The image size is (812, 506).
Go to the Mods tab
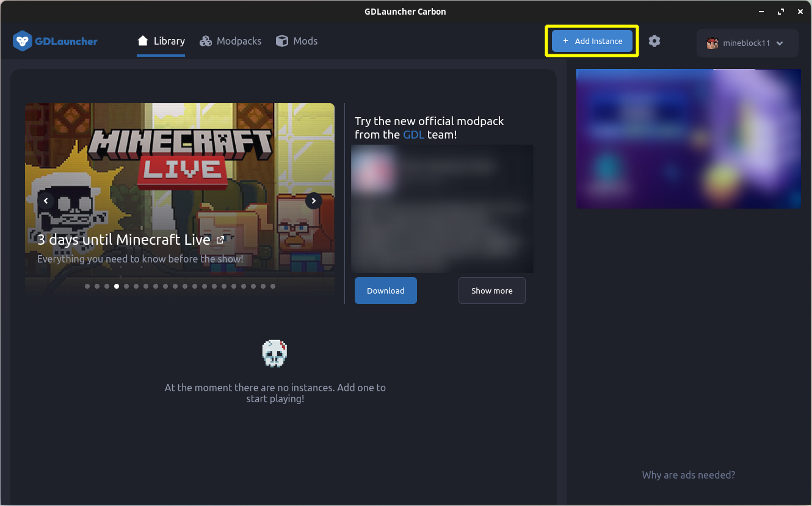[x=297, y=41]
